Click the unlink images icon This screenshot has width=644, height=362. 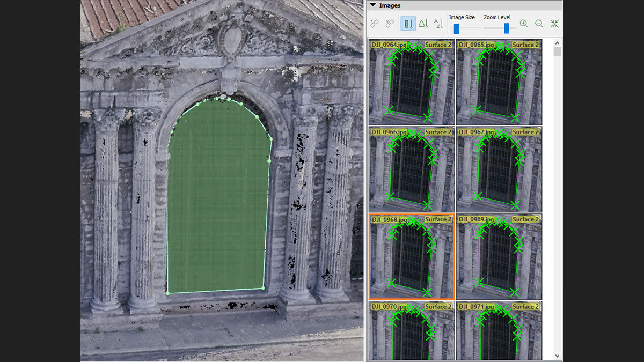[390, 24]
